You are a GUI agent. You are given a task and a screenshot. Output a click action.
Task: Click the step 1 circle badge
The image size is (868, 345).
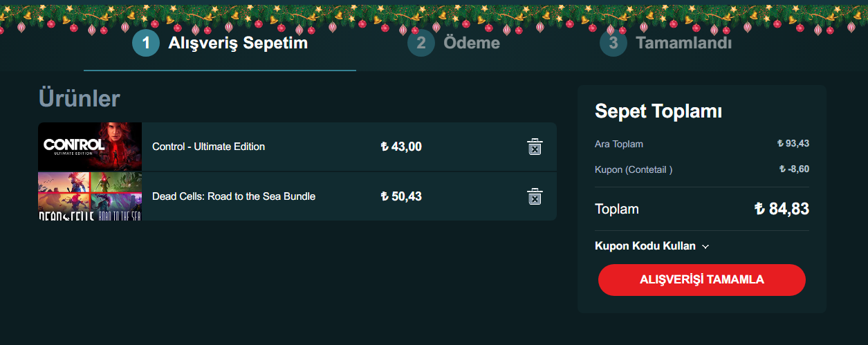pyautogui.click(x=145, y=44)
